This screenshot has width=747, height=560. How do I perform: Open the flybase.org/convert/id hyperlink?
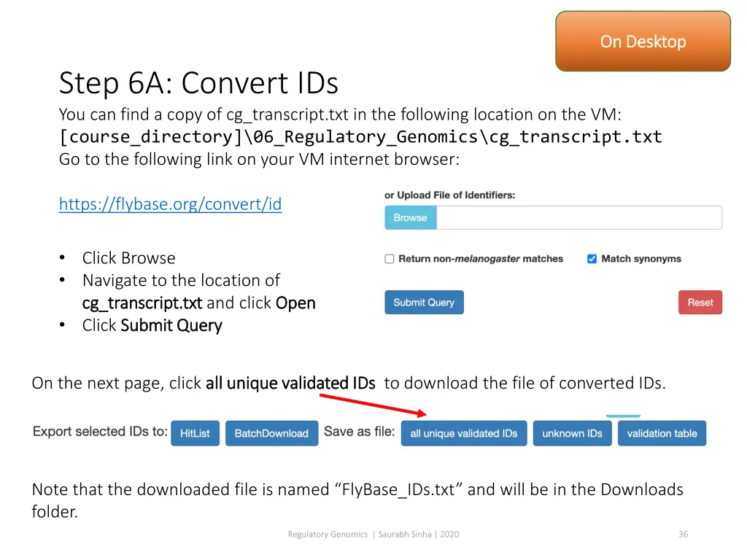tap(170, 204)
